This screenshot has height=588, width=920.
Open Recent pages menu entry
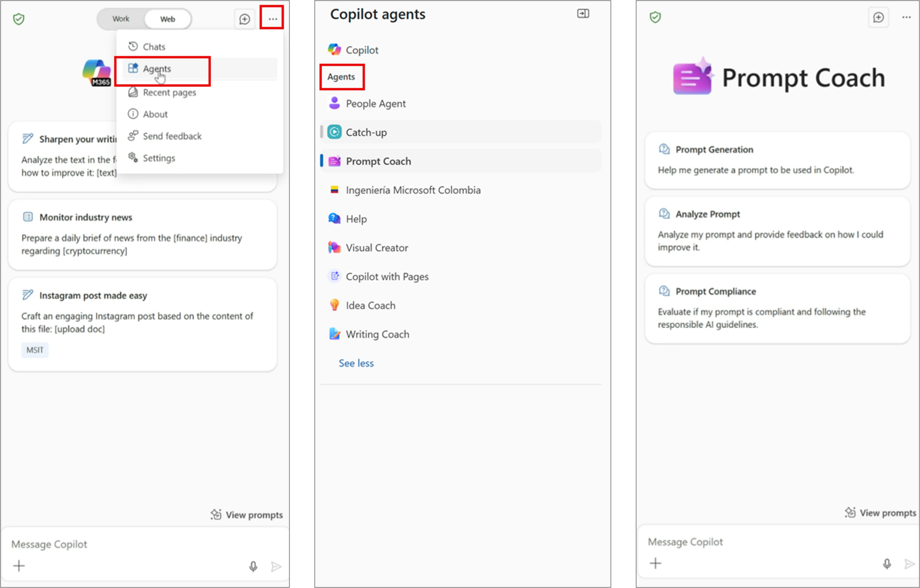tap(200, 92)
